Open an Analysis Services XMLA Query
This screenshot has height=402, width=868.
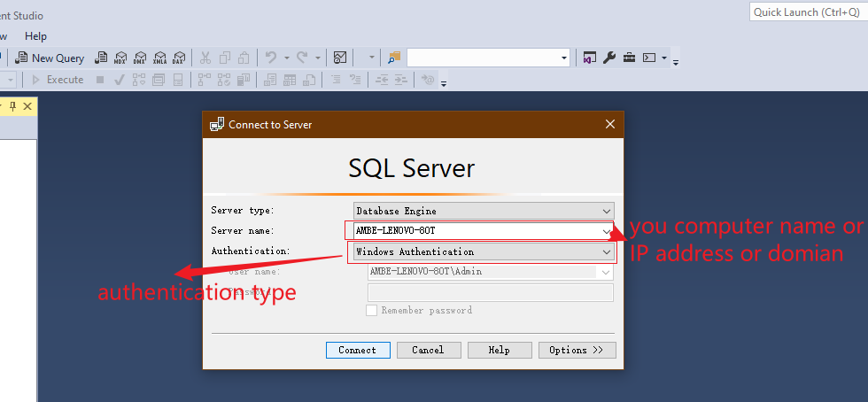(159, 58)
